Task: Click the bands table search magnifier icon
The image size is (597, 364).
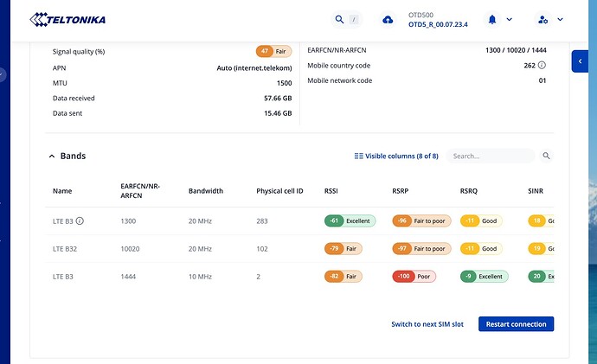Action: pyautogui.click(x=546, y=156)
